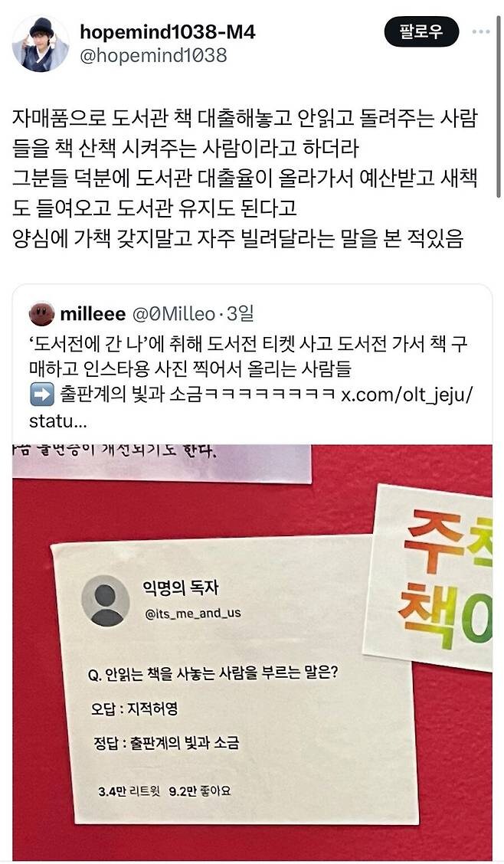The image size is (504, 864).
Task: Click the anonymous reader avatar in the photo
Action: (105, 601)
